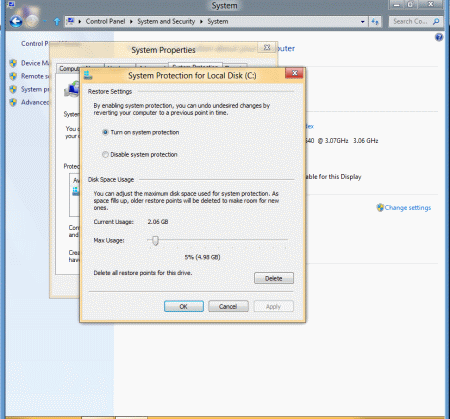Select Disable system protection radio button
Image resolution: width=450 pixels, height=419 pixels.
105,155
